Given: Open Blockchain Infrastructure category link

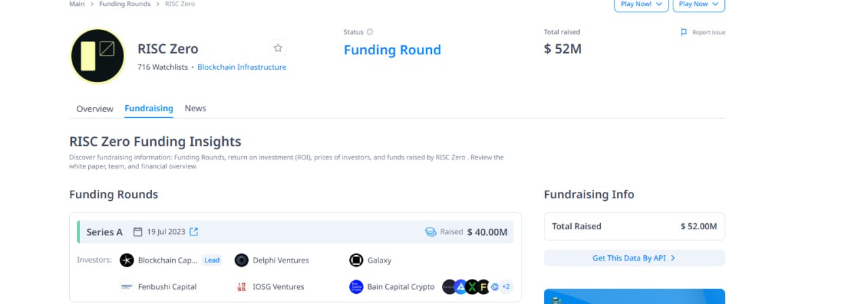Looking at the screenshot, I should [x=241, y=67].
